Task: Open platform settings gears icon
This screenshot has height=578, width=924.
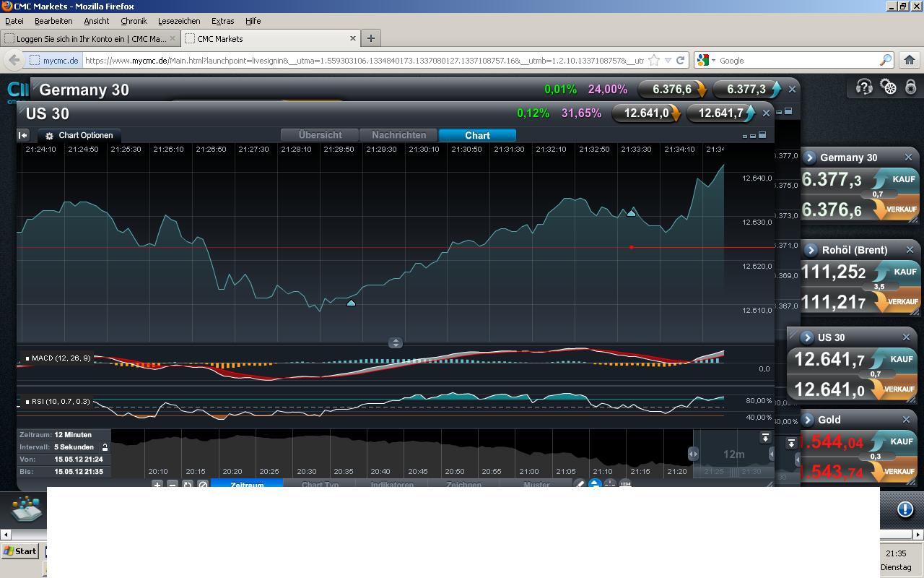Action: (x=889, y=87)
